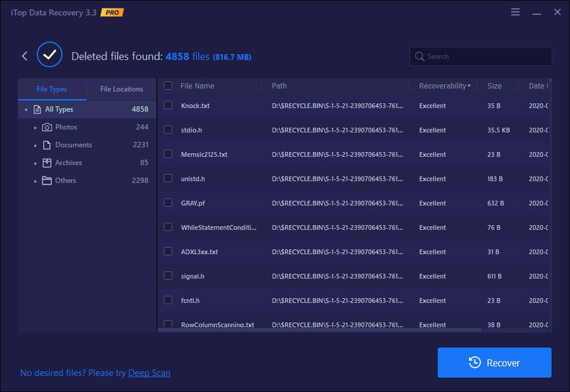The height and width of the screenshot is (392, 570).
Task: Click the Documents page icon
Action: pos(47,145)
